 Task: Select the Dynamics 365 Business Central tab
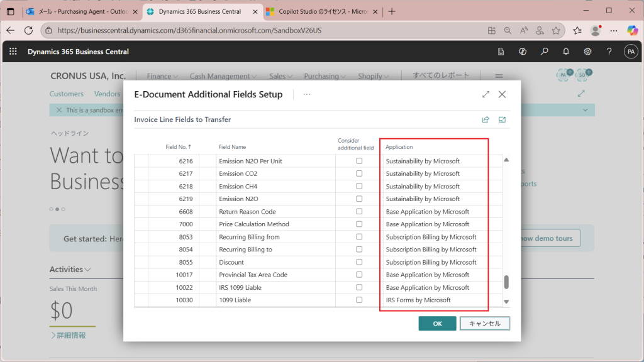click(201, 11)
